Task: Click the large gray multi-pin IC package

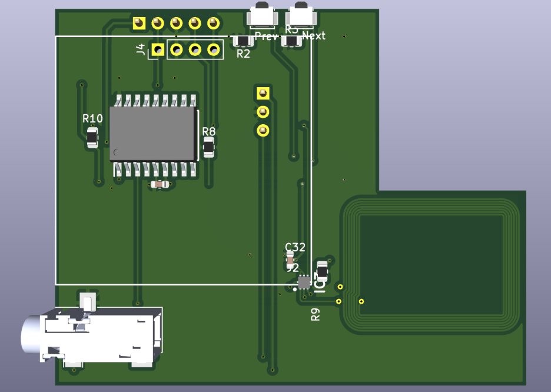Action: pyautogui.click(x=152, y=134)
